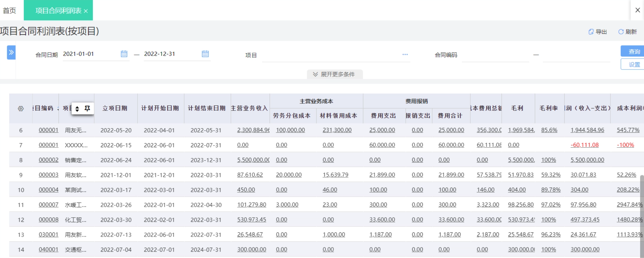
Task: Click the revenue value 2,300,884.96 link
Action: [x=253, y=130]
